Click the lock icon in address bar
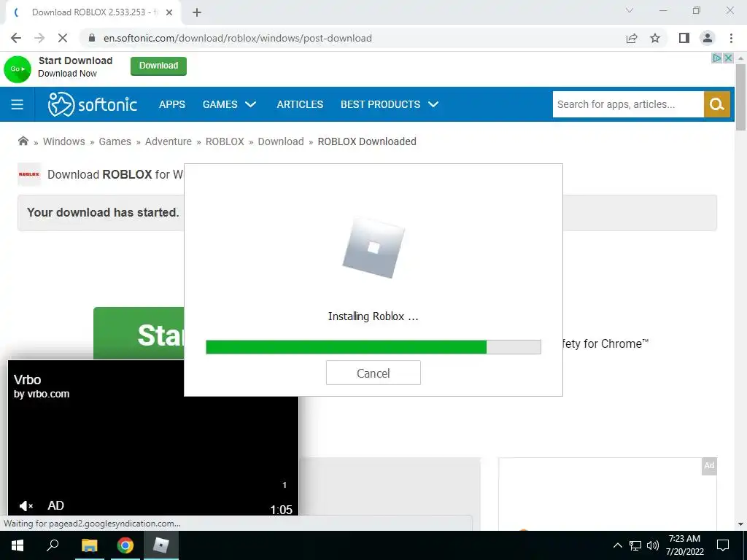 tap(92, 38)
